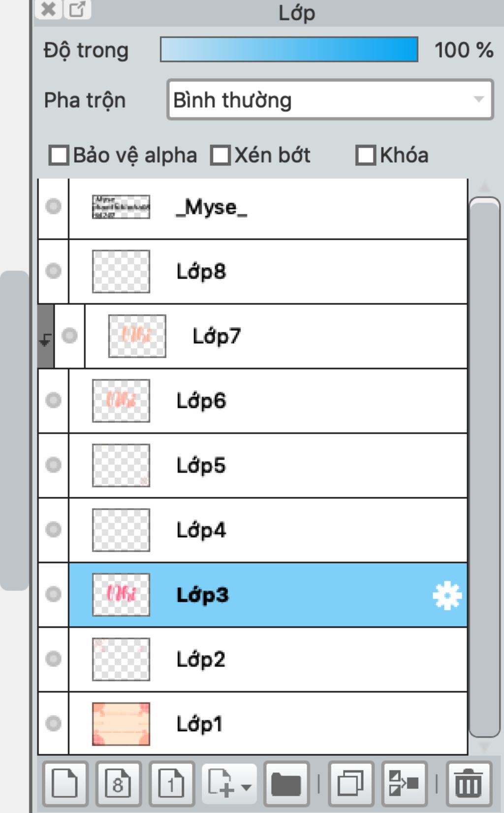Add a new color layer

(x=65, y=783)
